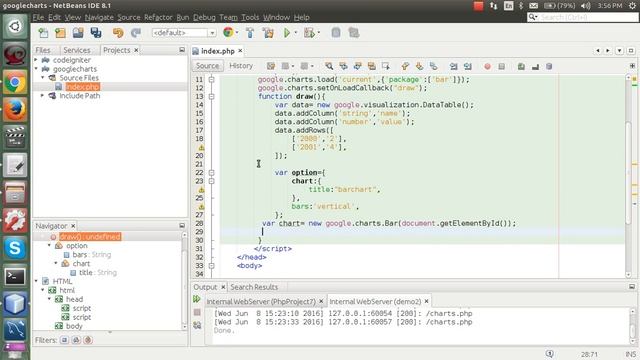Viewport: 640px width, 360px height.
Task: Click the warning icon beside title:"barchart" line
Action: tap(201, 190)
